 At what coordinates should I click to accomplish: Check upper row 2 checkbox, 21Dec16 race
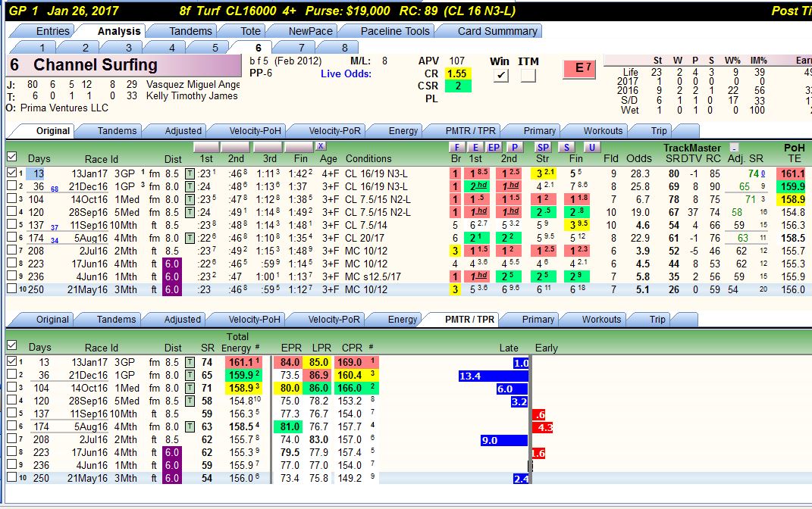[x=12, y=186]
